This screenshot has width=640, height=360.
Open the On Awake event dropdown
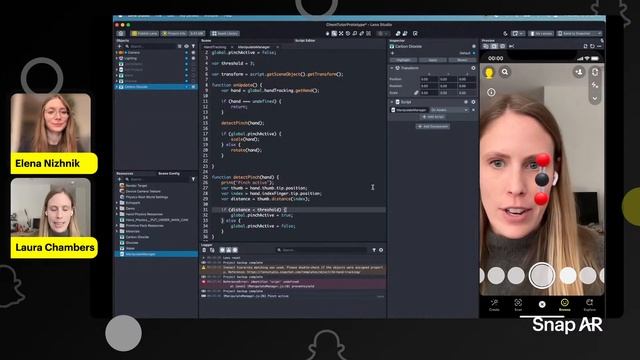point(449,110)
